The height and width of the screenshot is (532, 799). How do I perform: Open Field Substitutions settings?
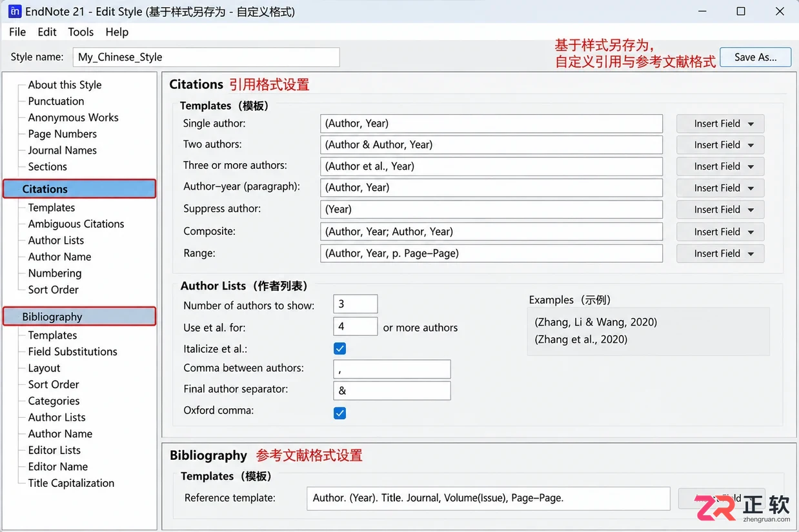(x=72, y=351)
